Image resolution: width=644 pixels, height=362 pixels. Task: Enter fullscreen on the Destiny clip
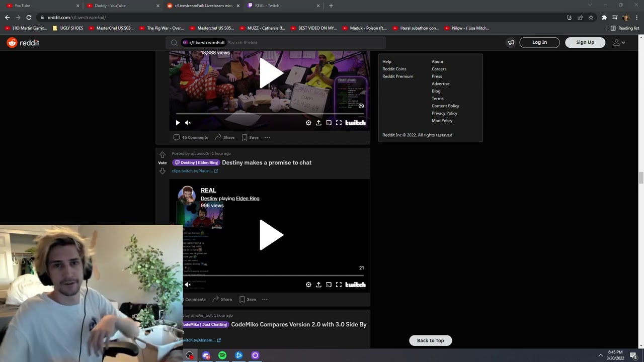339,285
